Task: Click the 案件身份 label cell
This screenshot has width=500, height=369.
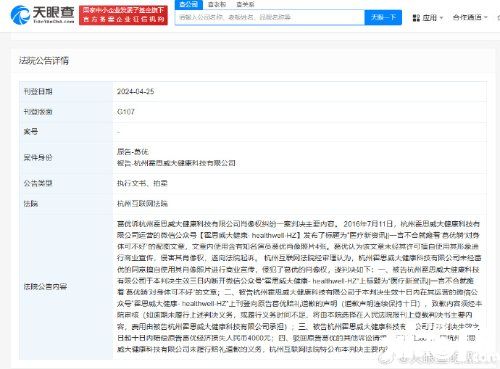Action: click(x=66, y=158)
